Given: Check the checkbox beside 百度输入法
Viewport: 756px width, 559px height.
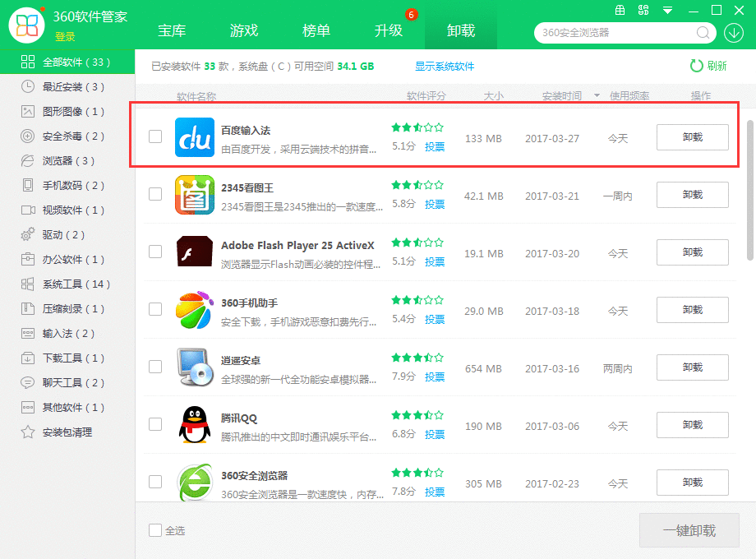Looking at the screenshot, I should click(155, 136).
